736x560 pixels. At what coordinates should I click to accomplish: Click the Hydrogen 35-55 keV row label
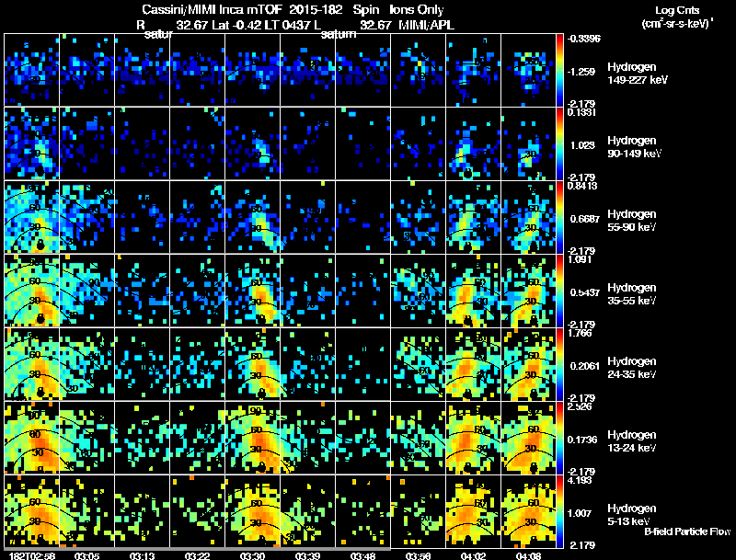click(632, 294)
